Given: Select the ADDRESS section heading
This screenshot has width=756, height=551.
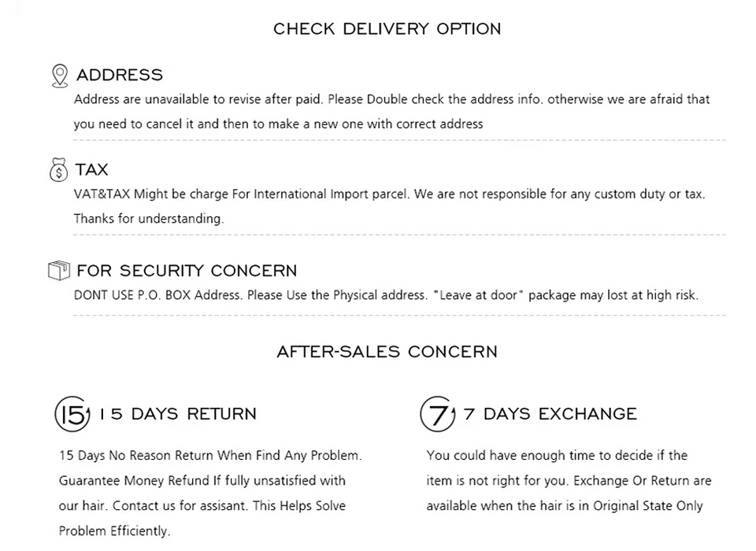Looking at the screenshot, I should (x=120, y=76).
